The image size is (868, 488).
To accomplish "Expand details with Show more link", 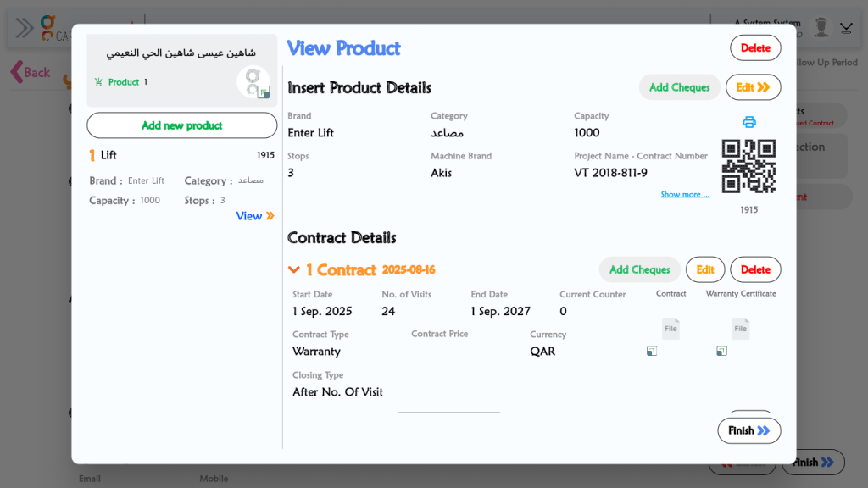I will 685,195.
